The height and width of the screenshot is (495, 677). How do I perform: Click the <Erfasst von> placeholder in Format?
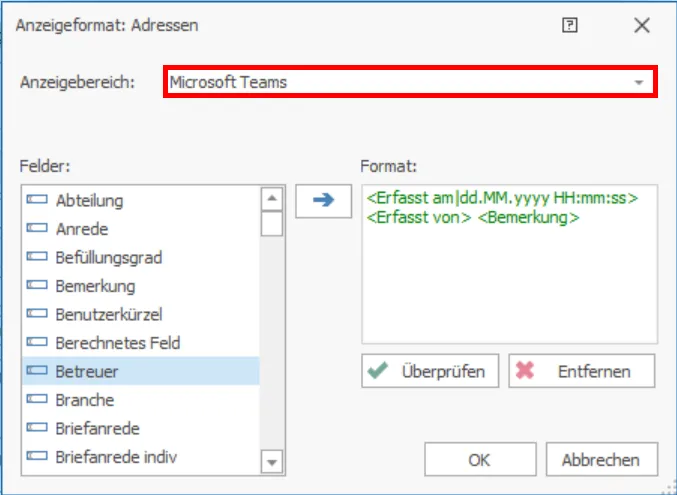pos(418,217)
